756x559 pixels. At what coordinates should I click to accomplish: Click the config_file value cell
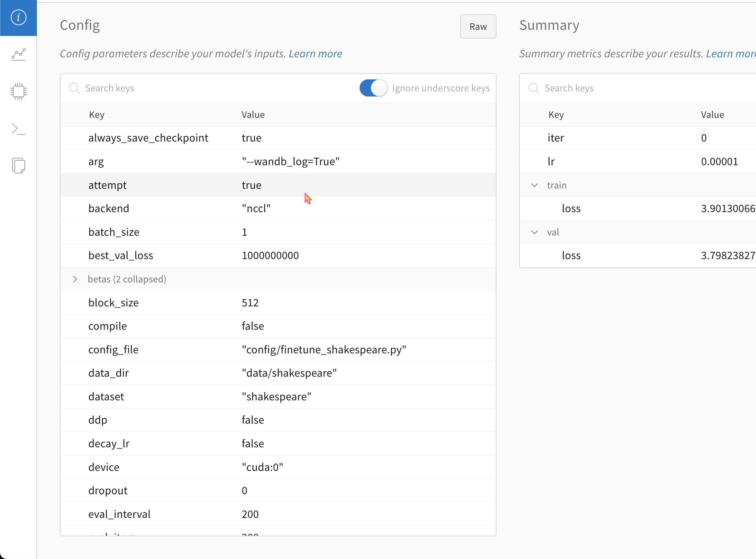[324, 349]
